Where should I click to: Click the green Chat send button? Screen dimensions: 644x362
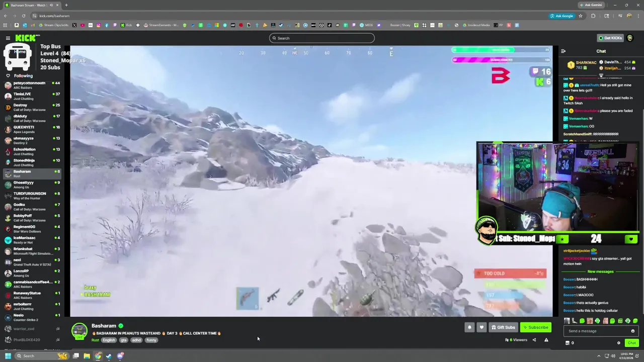tap(631, 343)
